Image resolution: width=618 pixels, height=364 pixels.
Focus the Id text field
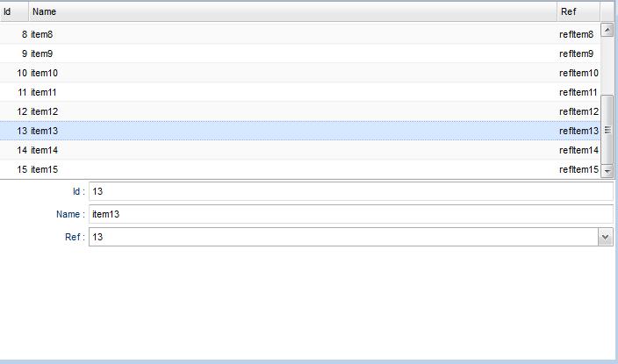click(x=351, y=191)
